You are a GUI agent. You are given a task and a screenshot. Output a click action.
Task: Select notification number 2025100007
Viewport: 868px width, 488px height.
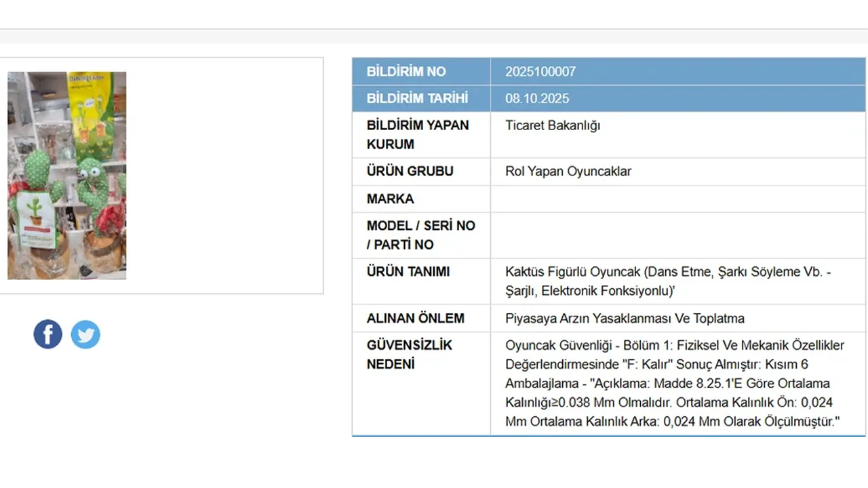click(540, 71)
